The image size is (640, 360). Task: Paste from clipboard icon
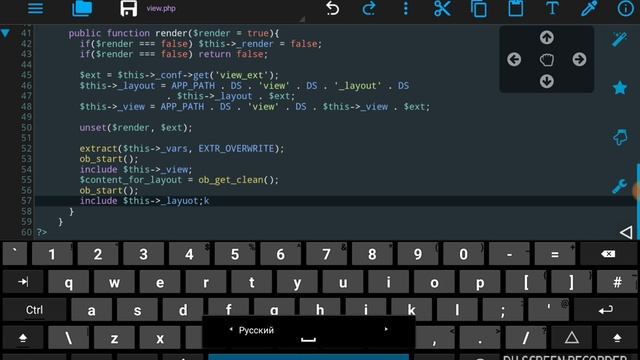click(x=516, y=8)
